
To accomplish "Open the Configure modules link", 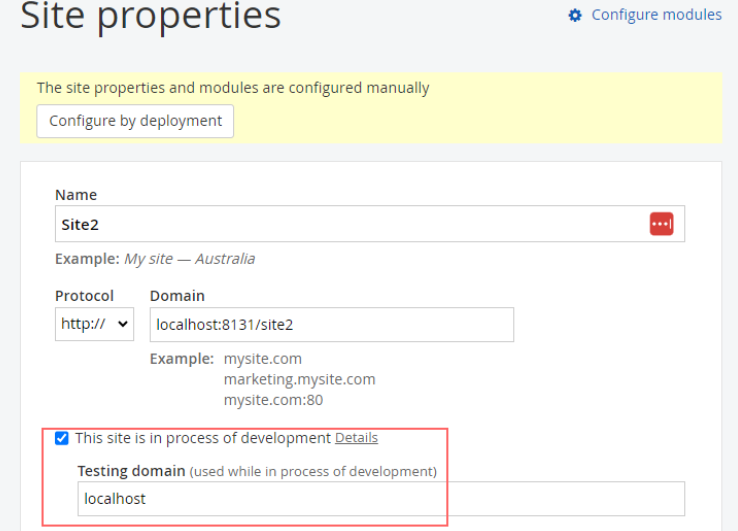I will 656,15.
